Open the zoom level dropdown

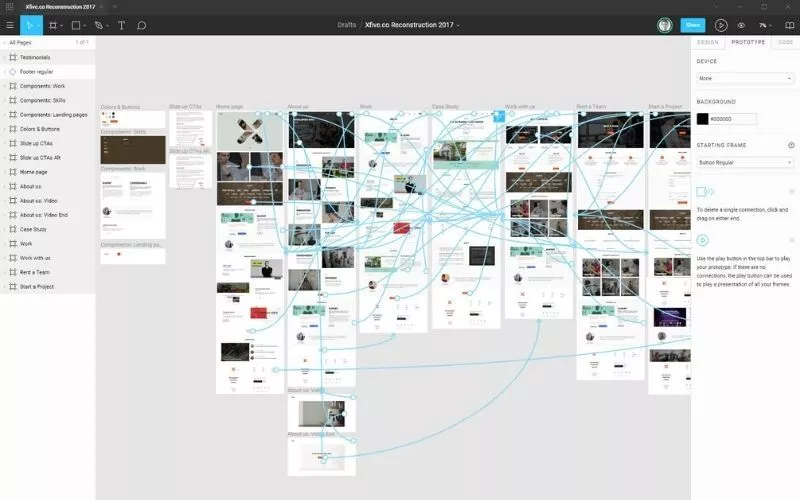(764, 25)
